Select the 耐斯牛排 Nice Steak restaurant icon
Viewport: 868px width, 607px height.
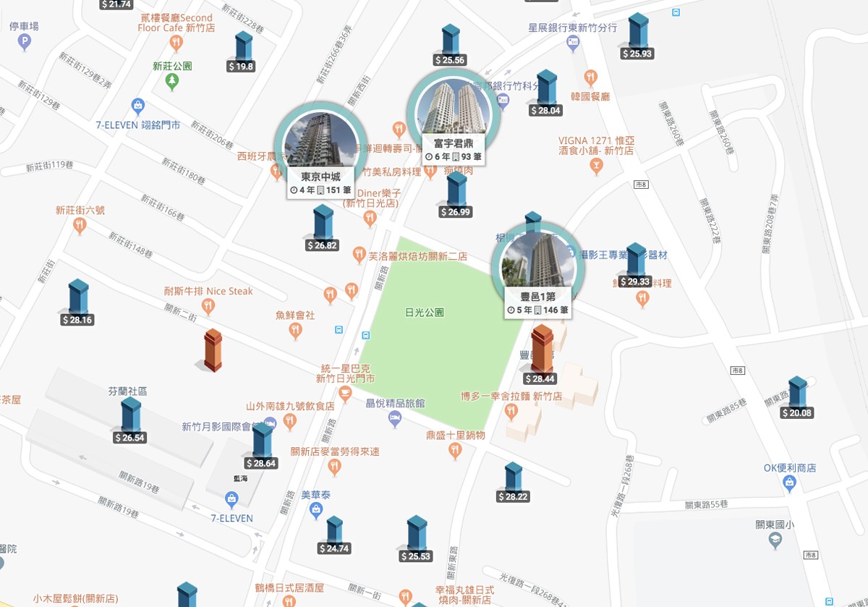coord(209,307)
